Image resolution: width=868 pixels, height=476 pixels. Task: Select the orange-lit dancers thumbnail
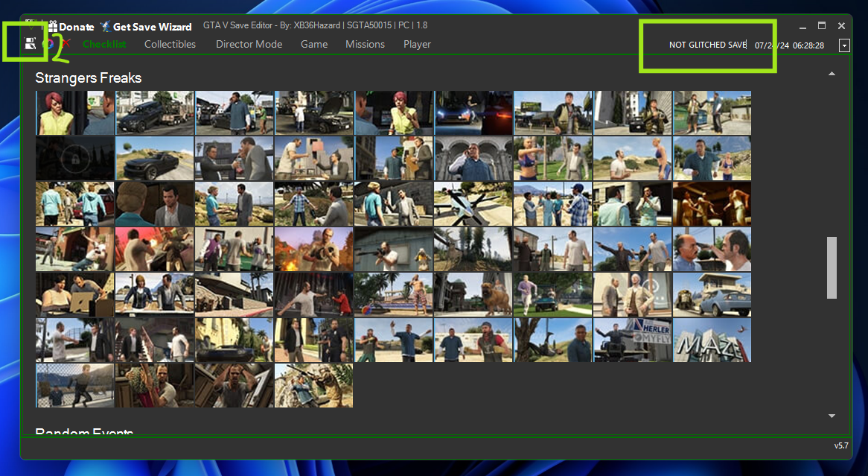[x=712, y=204]
